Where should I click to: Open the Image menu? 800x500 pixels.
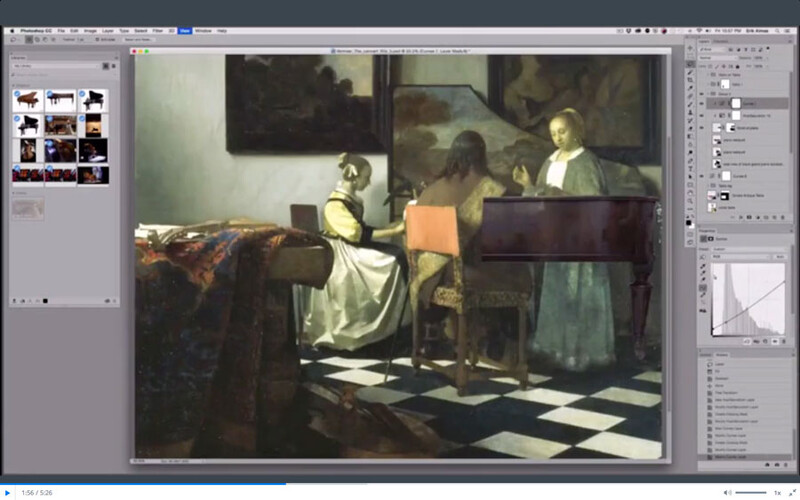click(90, 31)
